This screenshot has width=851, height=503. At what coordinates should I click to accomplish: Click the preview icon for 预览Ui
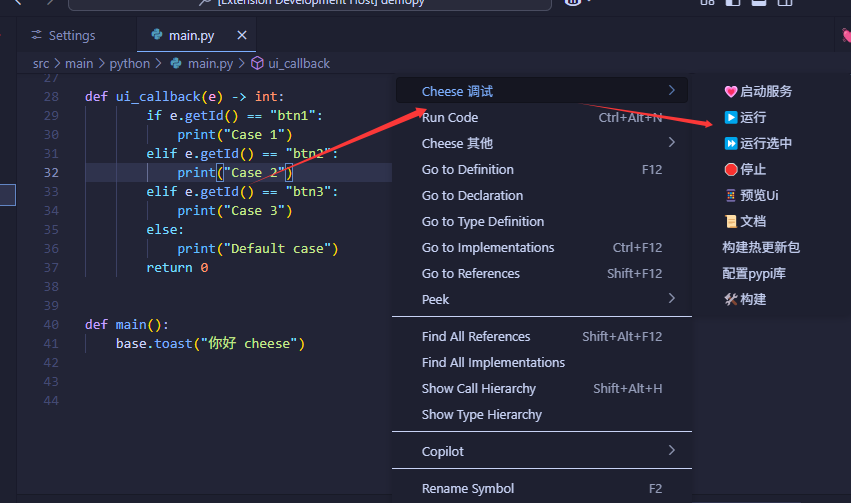tap(731, 195)
